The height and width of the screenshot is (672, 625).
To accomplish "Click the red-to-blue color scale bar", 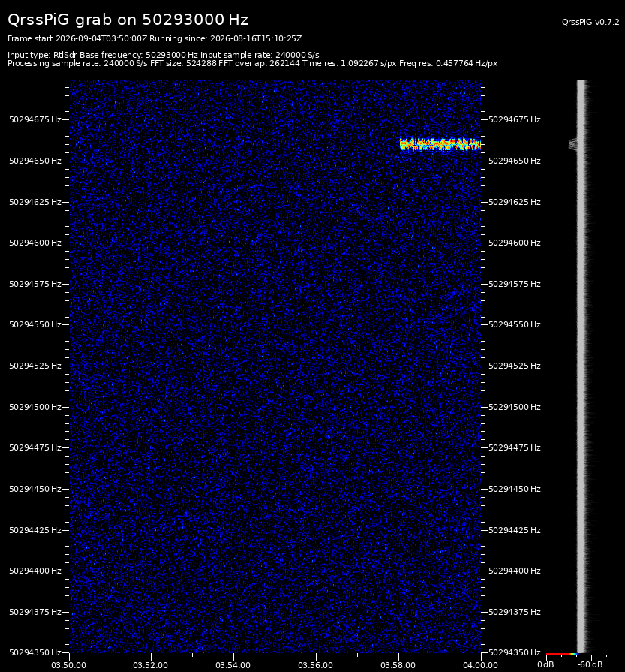I will point(563,655).
